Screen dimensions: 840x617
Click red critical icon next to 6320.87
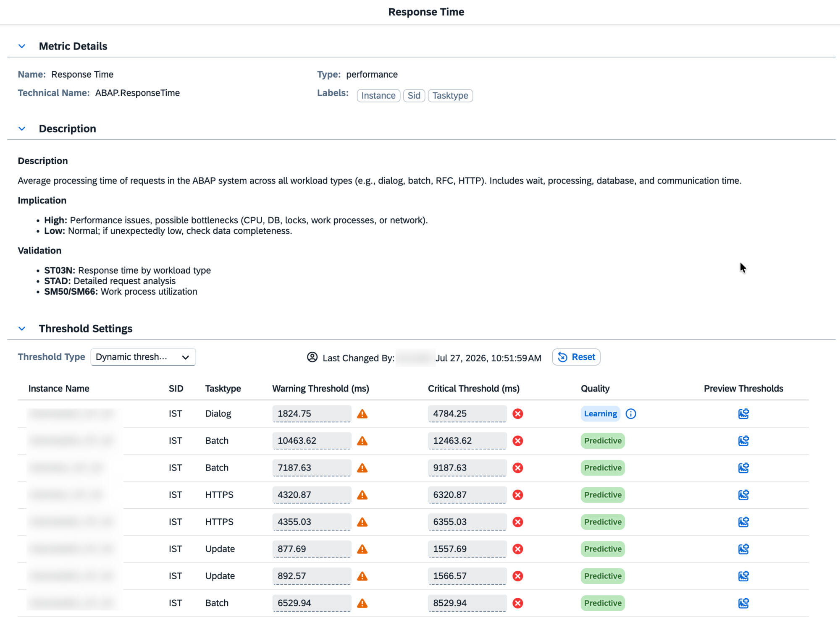tap(518, 495)
